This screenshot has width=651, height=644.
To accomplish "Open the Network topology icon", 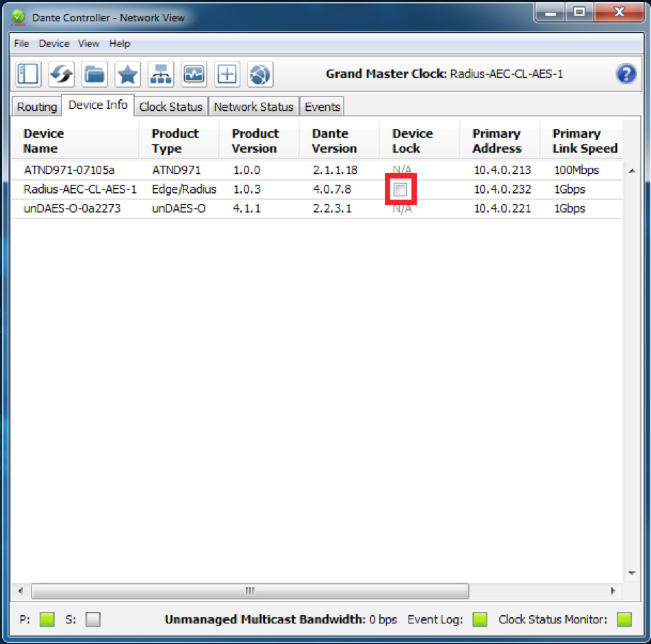I will tap(161, 74).
